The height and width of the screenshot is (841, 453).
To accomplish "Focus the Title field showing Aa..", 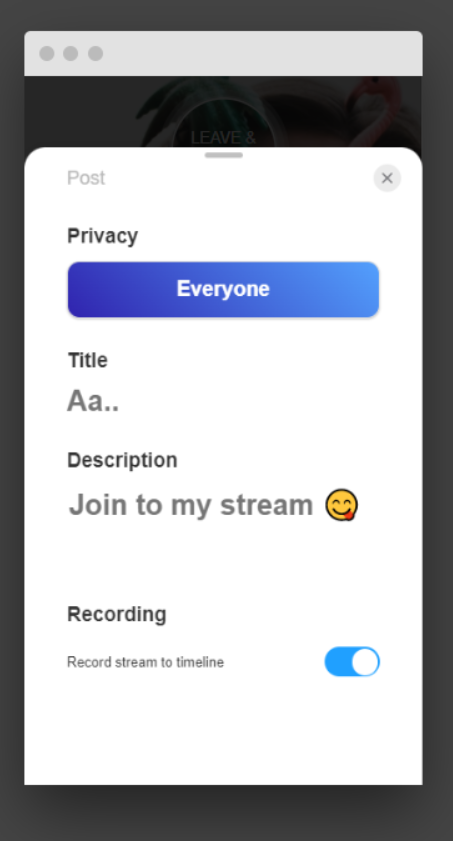I will [x=223, y=401].
